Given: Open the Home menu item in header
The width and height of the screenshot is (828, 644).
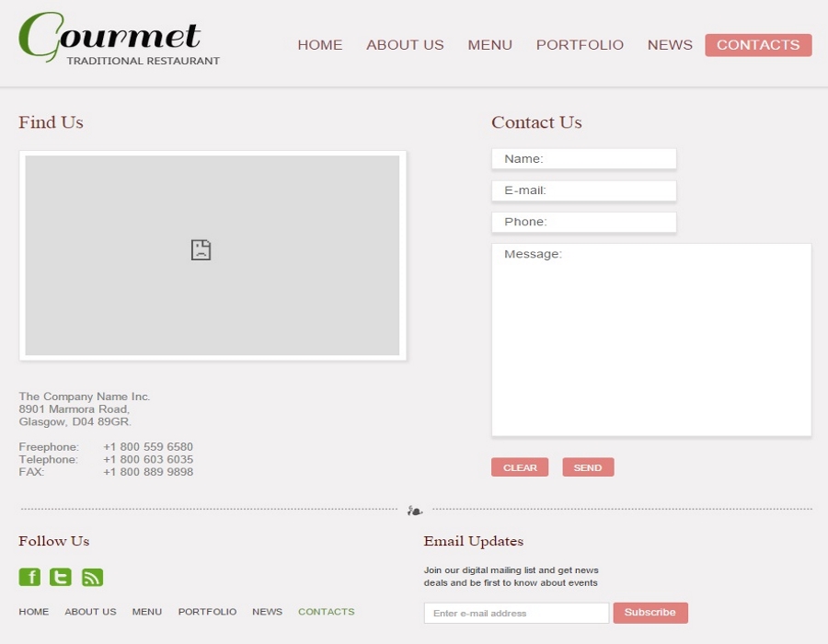Looking at the screenshot, I should 319,45.
